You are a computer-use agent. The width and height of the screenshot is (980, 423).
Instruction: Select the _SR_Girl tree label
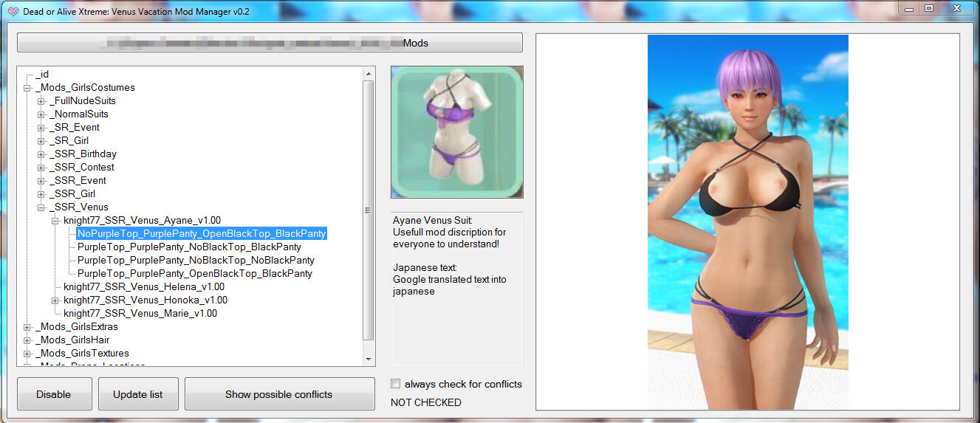tap(69, 140)
